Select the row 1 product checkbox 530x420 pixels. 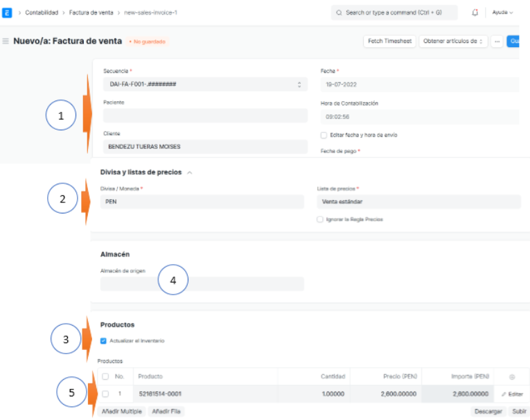105,394
